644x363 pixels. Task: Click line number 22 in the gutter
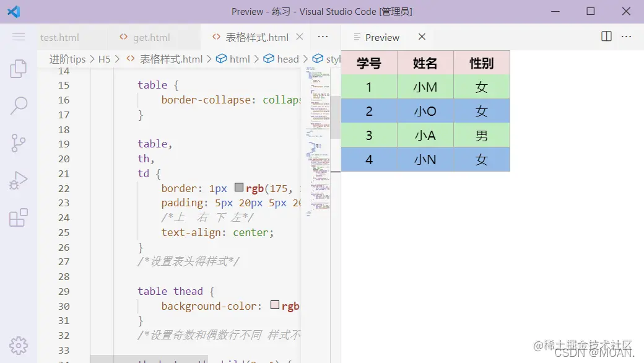[x=64, y=188]
